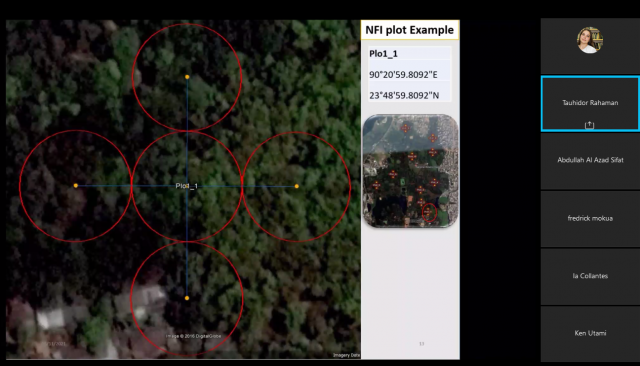This screenshot has width=640, height=366.
Task: Click the overview map thumbnail with plot markers
Action: click(x=410, y=171)
